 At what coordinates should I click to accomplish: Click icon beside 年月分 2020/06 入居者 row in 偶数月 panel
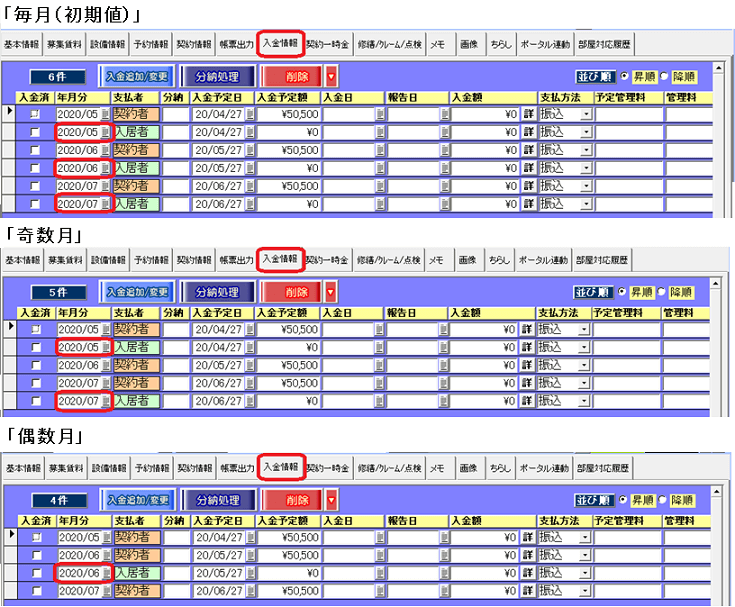pos(106,573)
